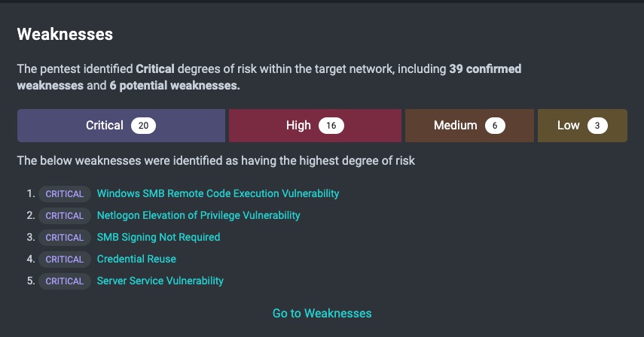Open Windows SMB Remote Code Execution Vulnerability
644x337 pixels.
218,193
